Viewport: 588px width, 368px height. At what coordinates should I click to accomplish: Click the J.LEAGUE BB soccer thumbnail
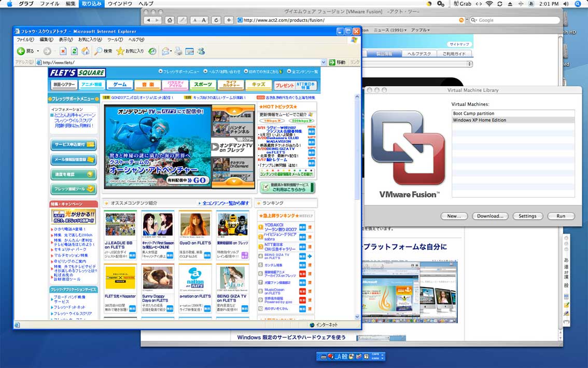click(120, 224)
